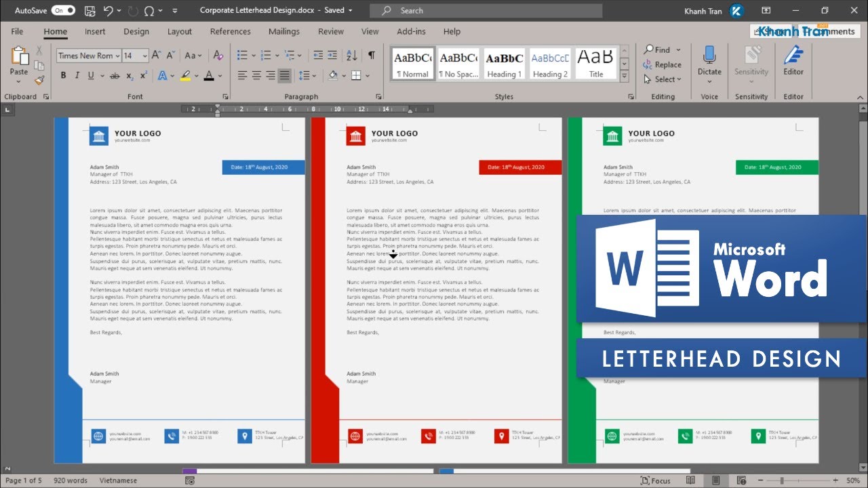Click the multilevel list icon
Screen dimensions: 868x488
coord(288,56)
